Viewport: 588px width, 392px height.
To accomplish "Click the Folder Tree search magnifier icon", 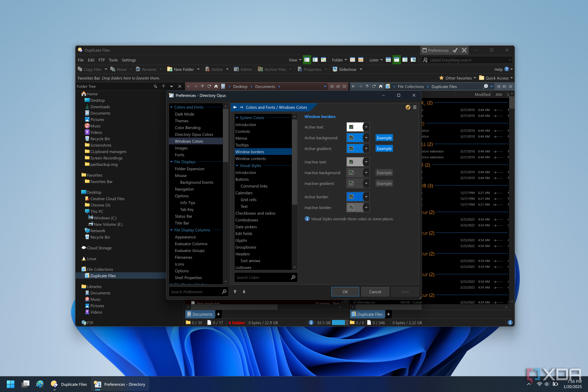I will coord(155,86).
